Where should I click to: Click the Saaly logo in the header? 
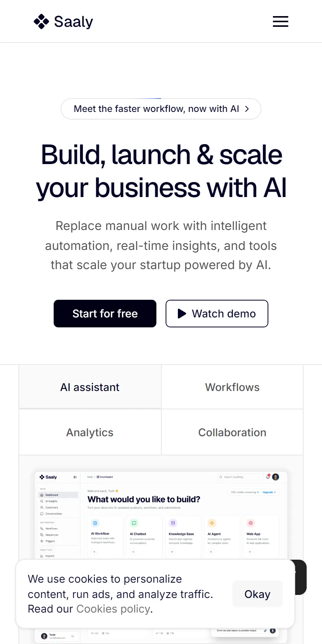coord(64,21)
